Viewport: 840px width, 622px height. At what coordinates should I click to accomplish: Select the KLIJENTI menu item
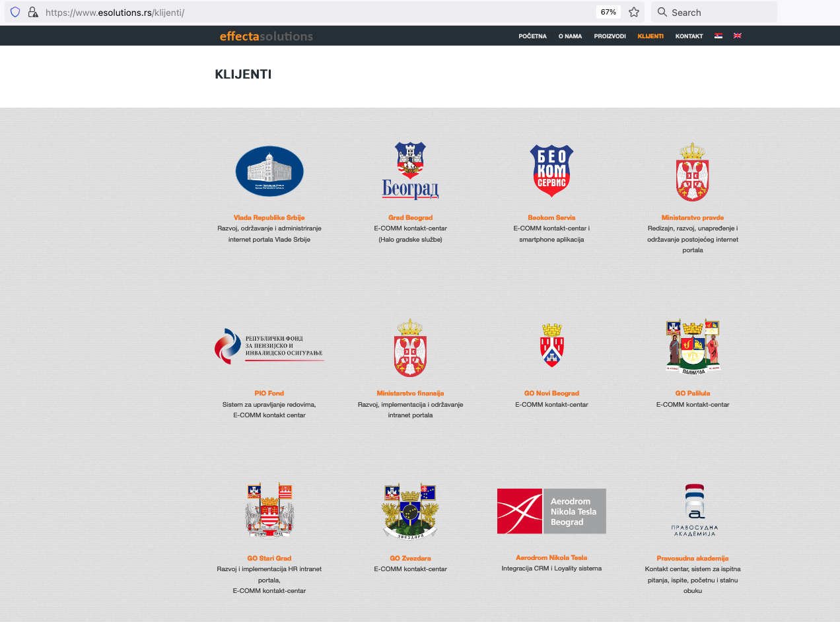coord(650,36)
